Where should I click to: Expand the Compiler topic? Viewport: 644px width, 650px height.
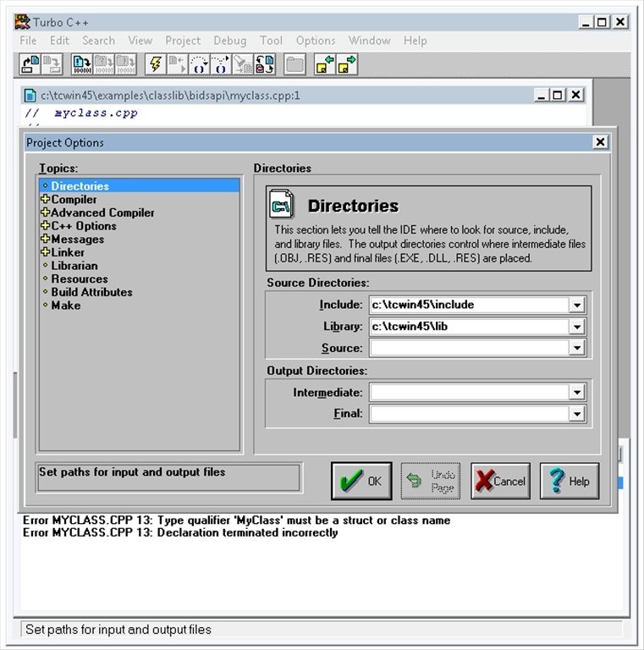pyautogui.click(x=45, y=199)
